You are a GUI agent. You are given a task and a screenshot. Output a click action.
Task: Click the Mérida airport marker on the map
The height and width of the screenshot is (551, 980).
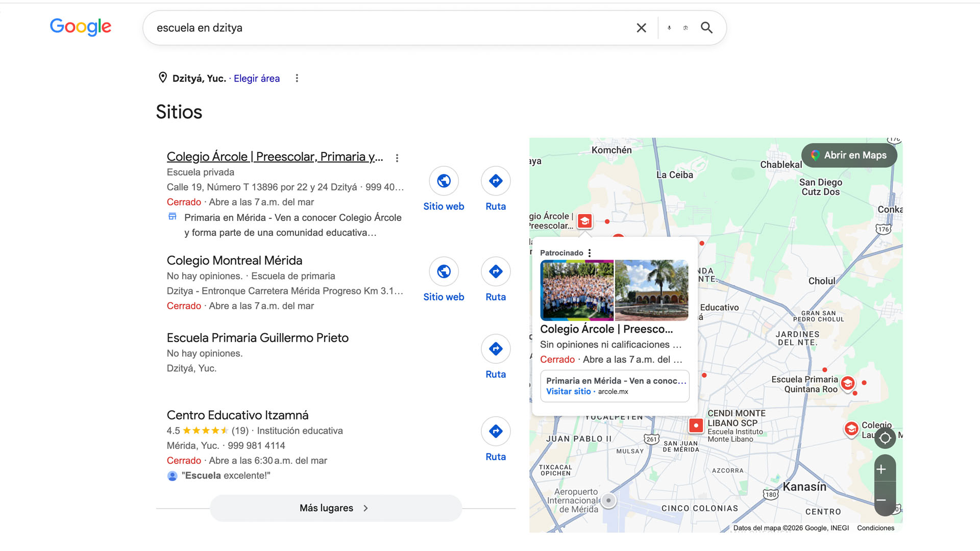click(608, 500)
